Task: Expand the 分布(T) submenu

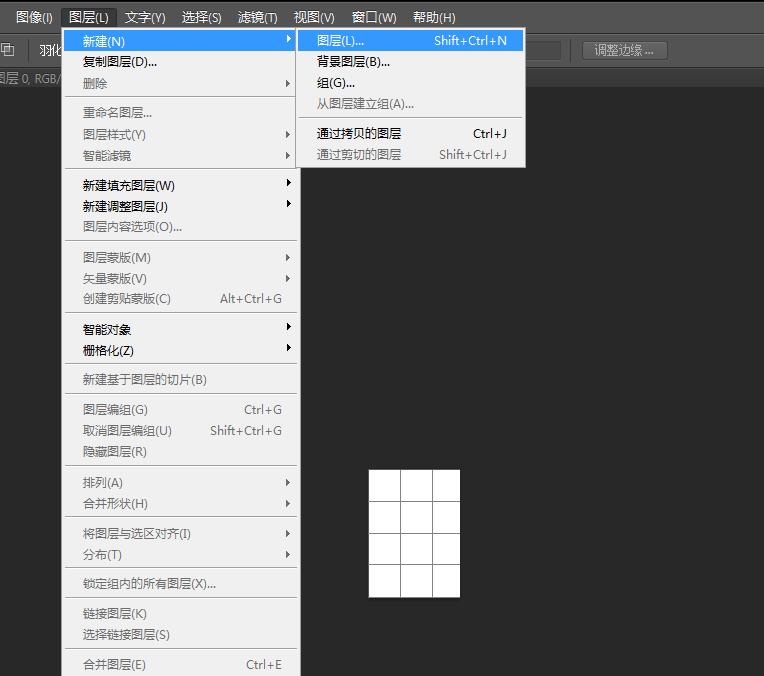Action: click(x=180, y=555)
